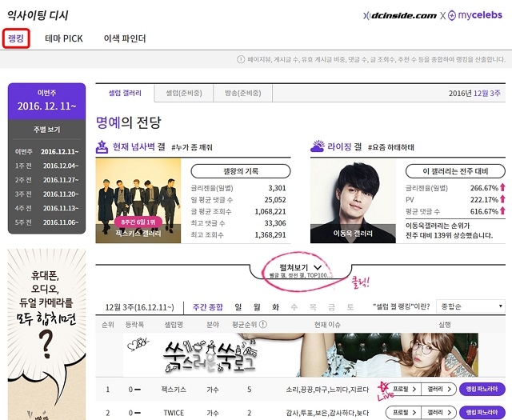Screen dimensions: 512x420
Task: Open the 테마 PICK menu
Action: 64,38
